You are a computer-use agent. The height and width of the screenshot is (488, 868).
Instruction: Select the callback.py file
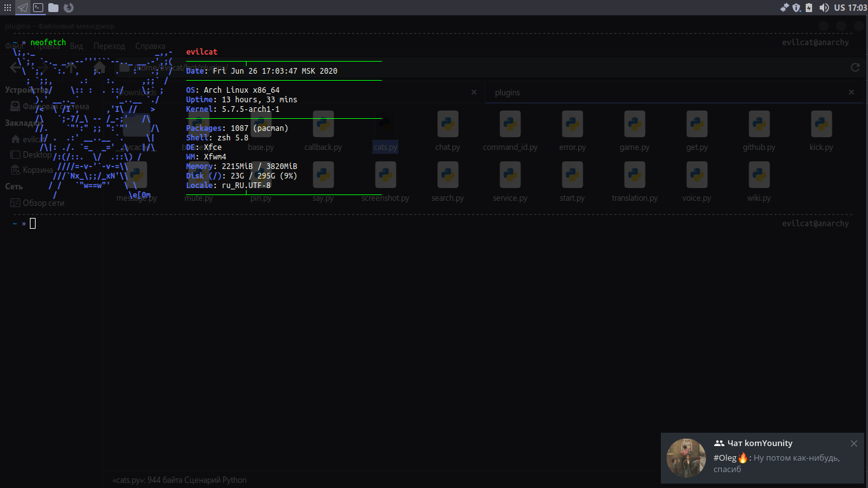coord(323,132)
